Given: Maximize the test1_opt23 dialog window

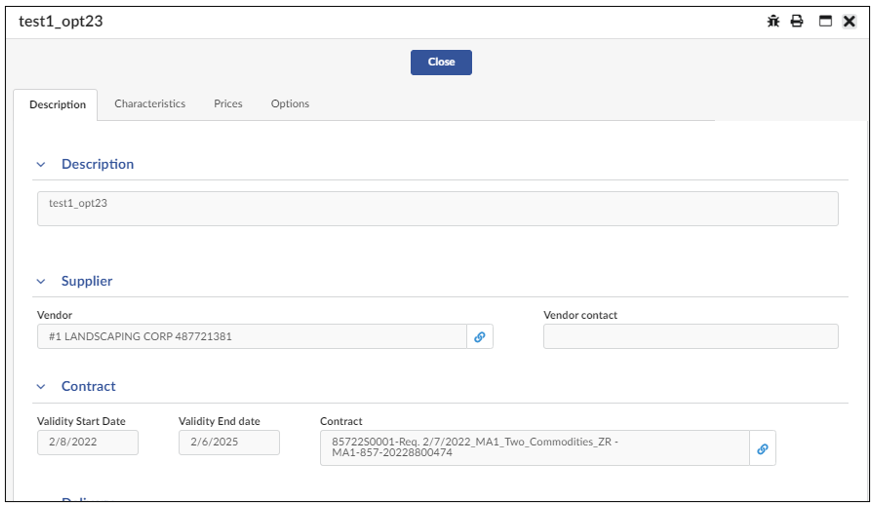Looking at the screenshot, I should point(826,21).
